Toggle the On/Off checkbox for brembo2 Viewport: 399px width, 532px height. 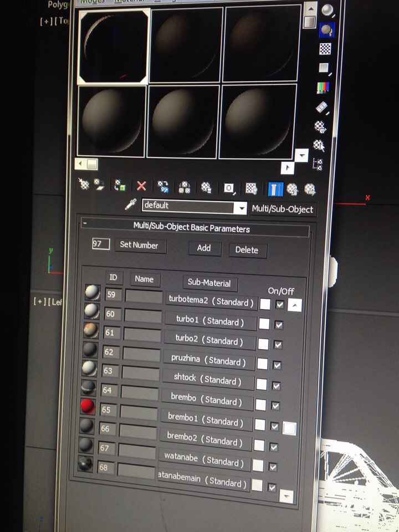click(273, 447)
